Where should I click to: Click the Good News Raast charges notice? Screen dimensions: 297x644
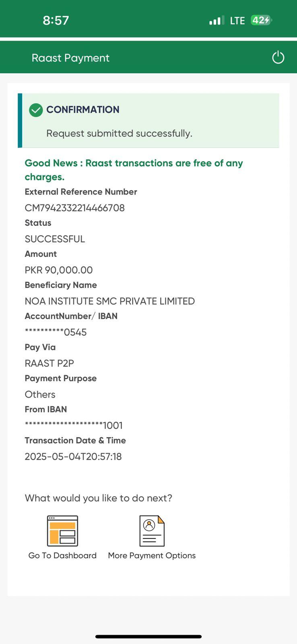coord(134,170)
